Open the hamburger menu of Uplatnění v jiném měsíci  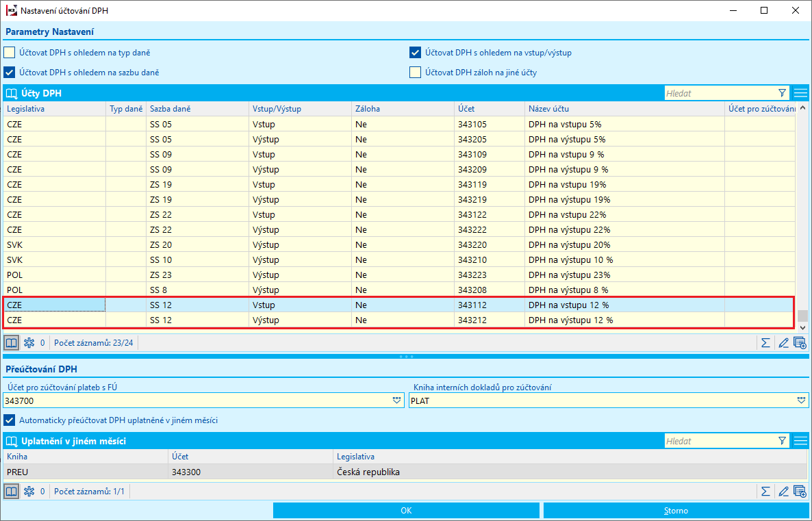point(801,442)
